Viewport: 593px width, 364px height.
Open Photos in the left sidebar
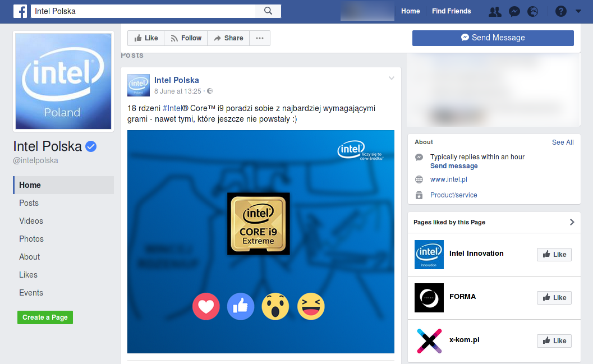[31, 239]
